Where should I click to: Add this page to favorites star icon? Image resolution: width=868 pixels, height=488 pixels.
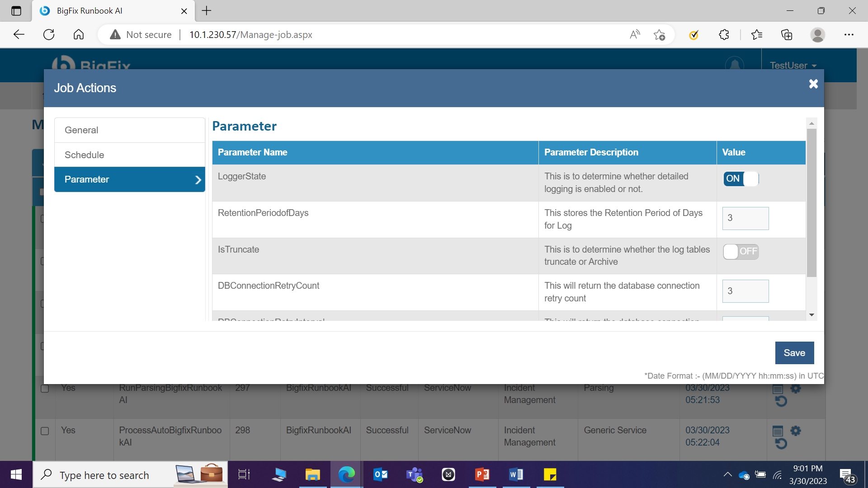(x=659, y=35)
